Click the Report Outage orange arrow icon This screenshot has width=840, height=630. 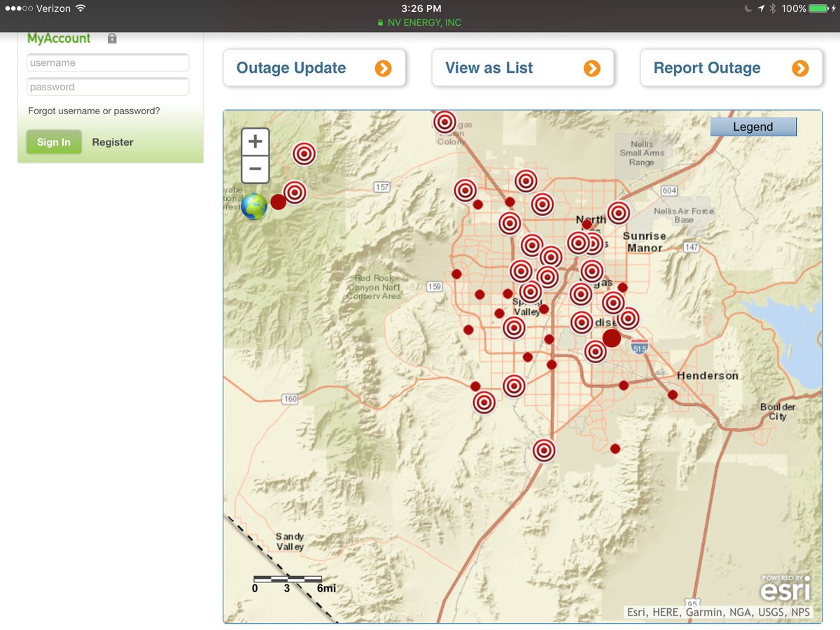coord(800,68)
